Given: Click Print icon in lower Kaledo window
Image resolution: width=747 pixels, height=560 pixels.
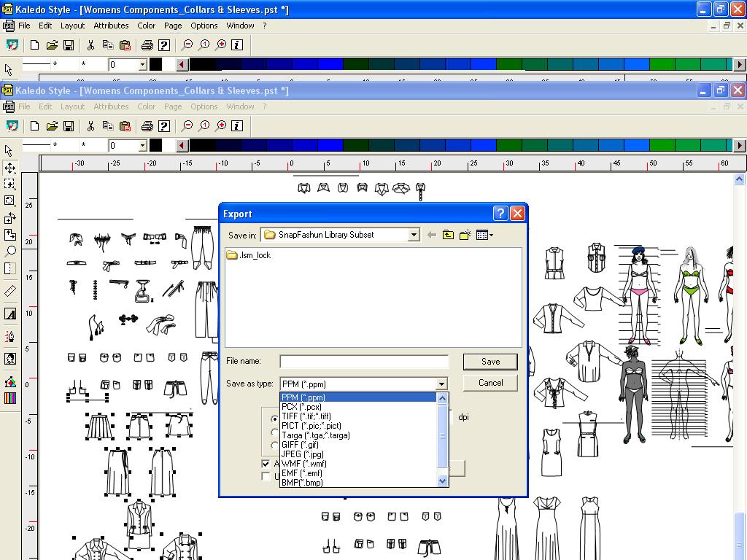Looking at the screenshot, I should tap(147, 126).
